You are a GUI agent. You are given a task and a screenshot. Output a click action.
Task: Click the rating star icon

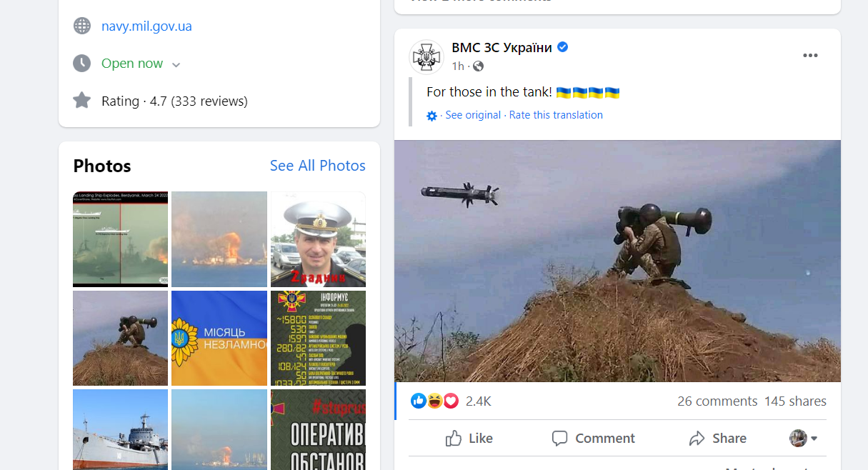coord(82,101)
